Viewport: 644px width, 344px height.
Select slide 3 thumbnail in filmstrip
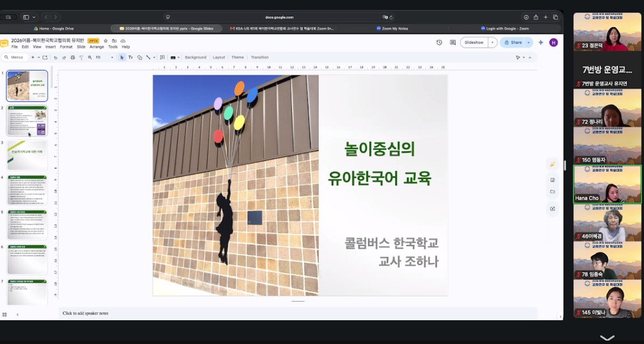27,155
